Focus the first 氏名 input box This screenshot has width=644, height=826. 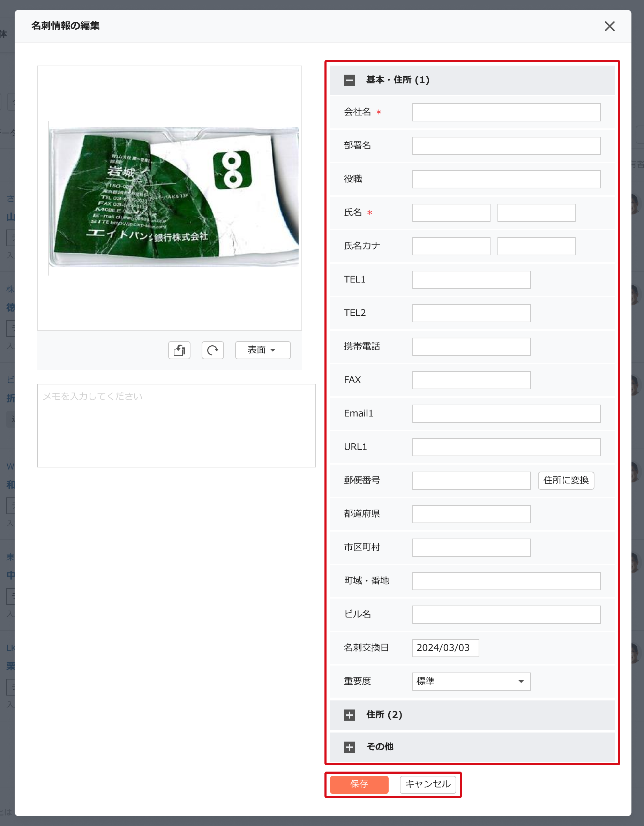pos(451,212)
